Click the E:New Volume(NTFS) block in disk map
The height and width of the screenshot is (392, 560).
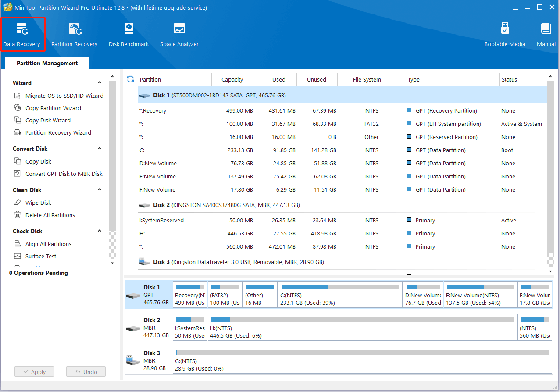[x=480, y=295]
